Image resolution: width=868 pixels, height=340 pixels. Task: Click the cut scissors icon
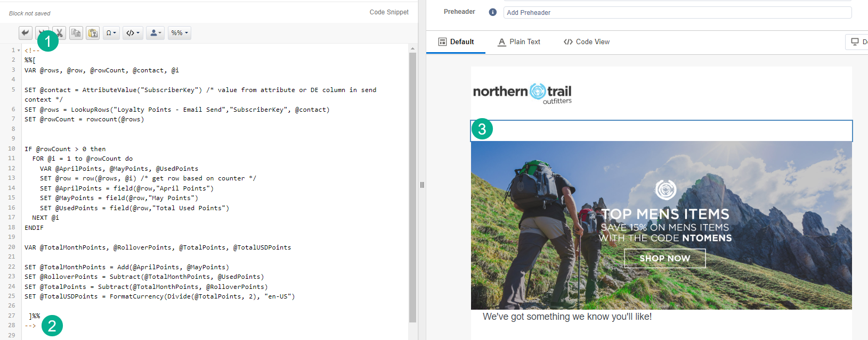coord(60,33)
